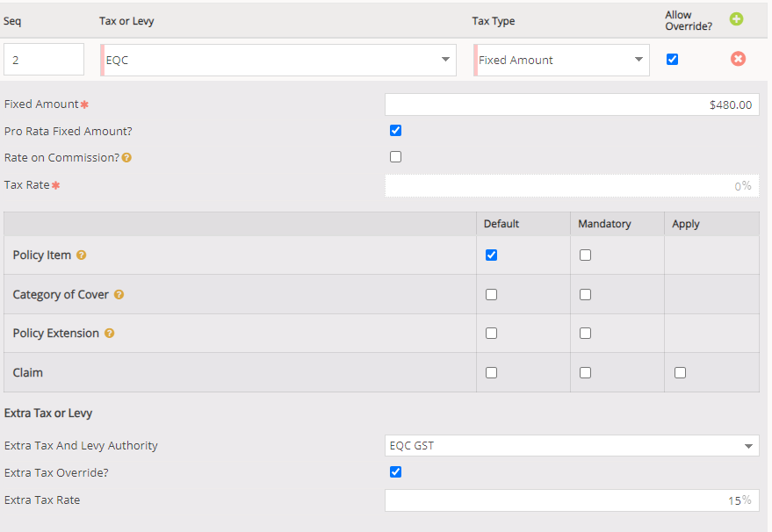Open Extra Tax And Levy Authority dropdown

572,446
